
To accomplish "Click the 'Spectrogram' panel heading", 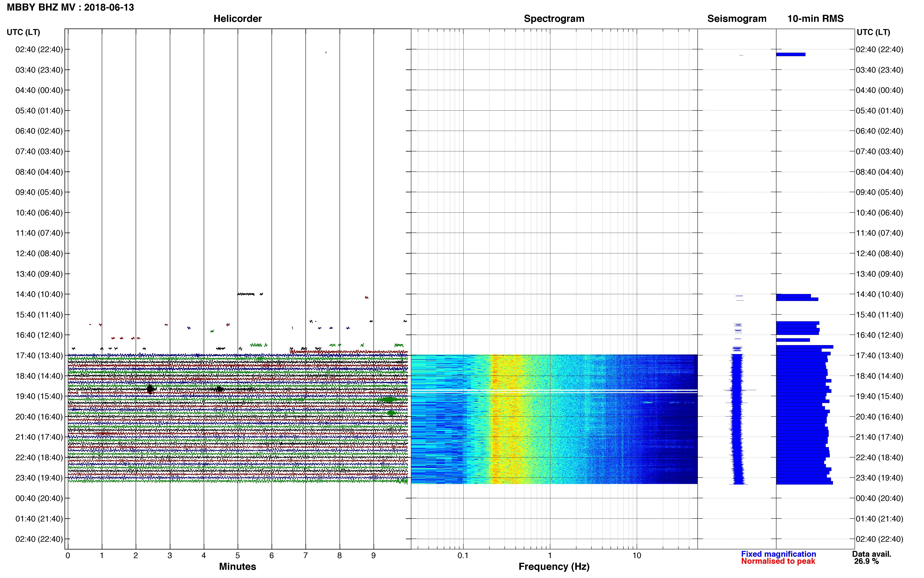I will pyautogui.click(x=554, y=19).
